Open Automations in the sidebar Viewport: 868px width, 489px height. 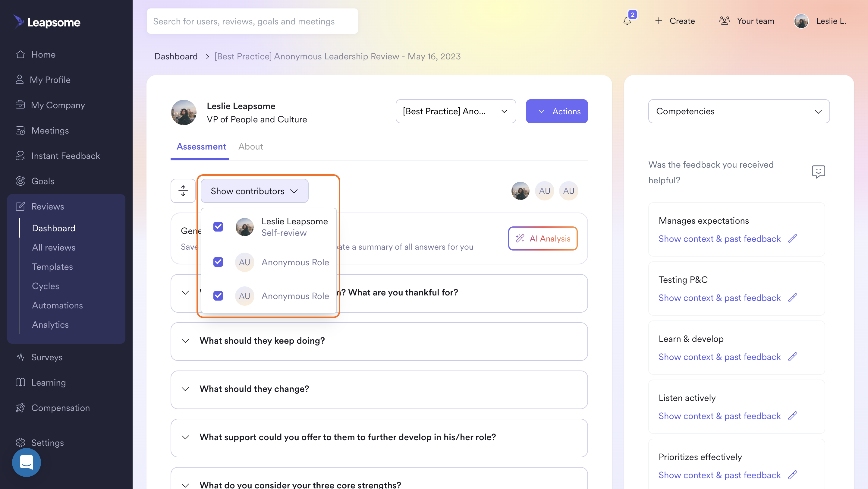pyautogui.click(x=57, y=305)
